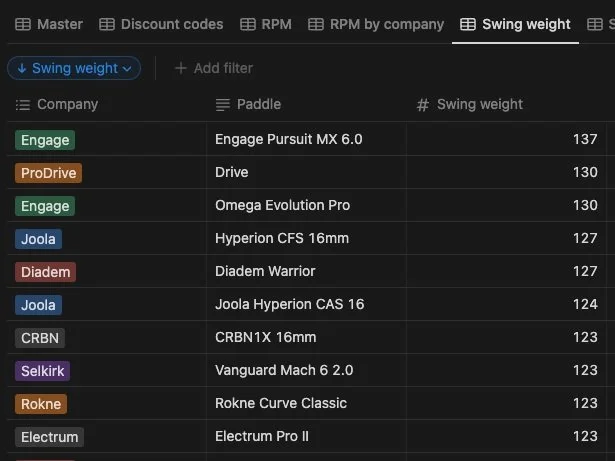Switch to the RPM tab
Image resolution: width=615 pixels, height=461 pixels.
click(x=266, y=24)
